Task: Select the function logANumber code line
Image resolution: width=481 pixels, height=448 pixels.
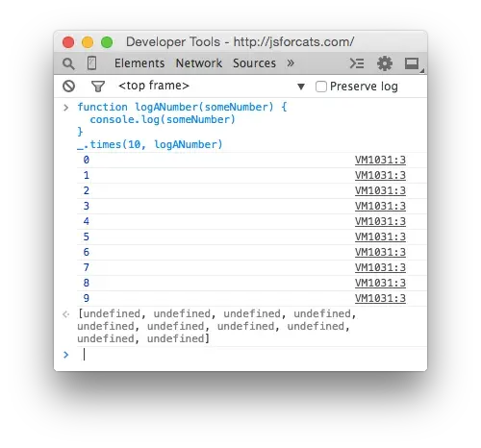Action: [x=182, y=107]
